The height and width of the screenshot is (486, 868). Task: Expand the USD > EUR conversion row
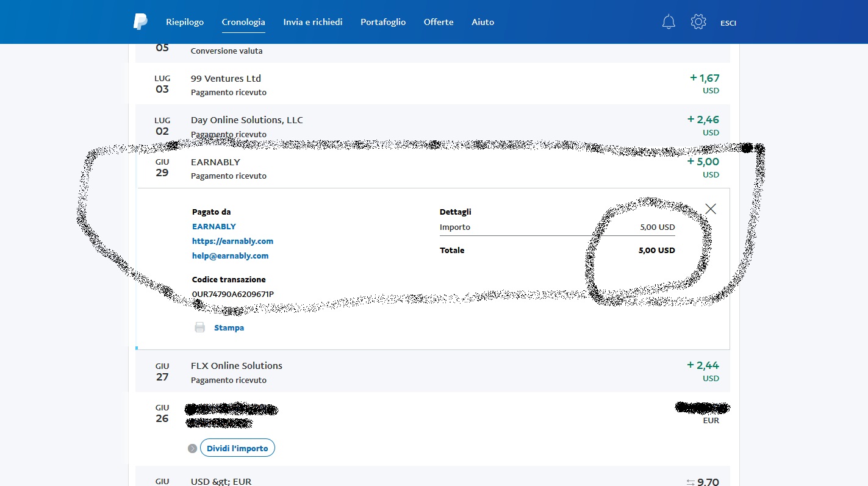pyautogui.click(x=432, y=477)
